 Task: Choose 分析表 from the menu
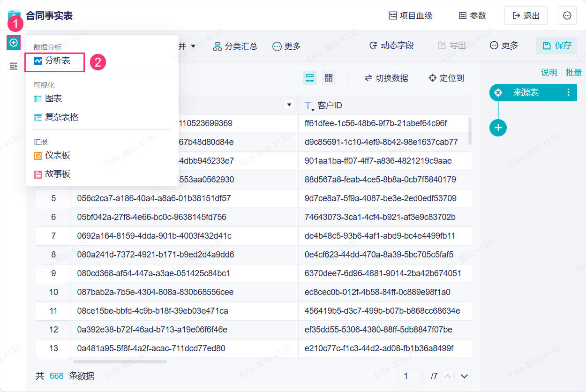53,61
